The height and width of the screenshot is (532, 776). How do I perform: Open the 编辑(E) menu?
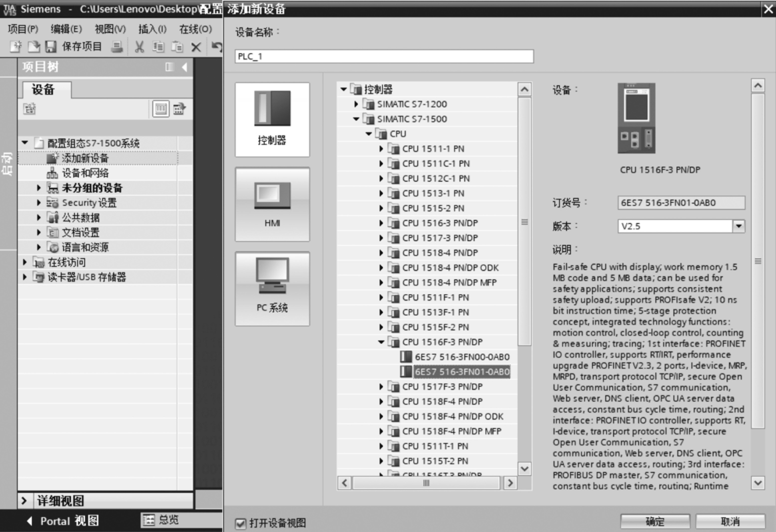pyautogui.click(x=66, y=29)
